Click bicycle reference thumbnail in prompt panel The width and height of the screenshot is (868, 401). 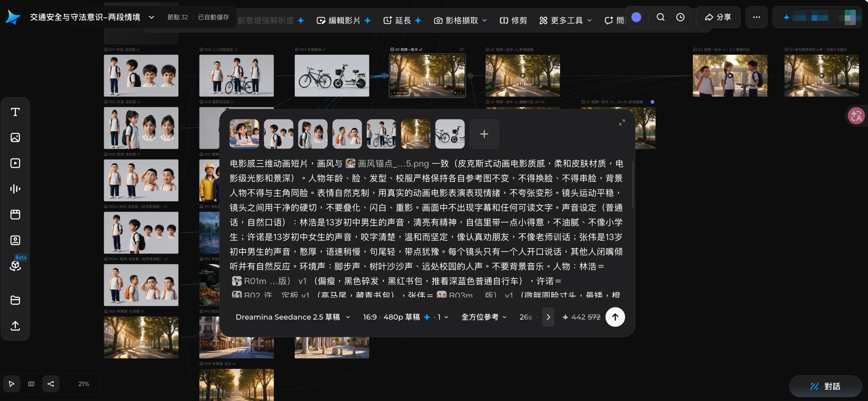click(450, 134)
